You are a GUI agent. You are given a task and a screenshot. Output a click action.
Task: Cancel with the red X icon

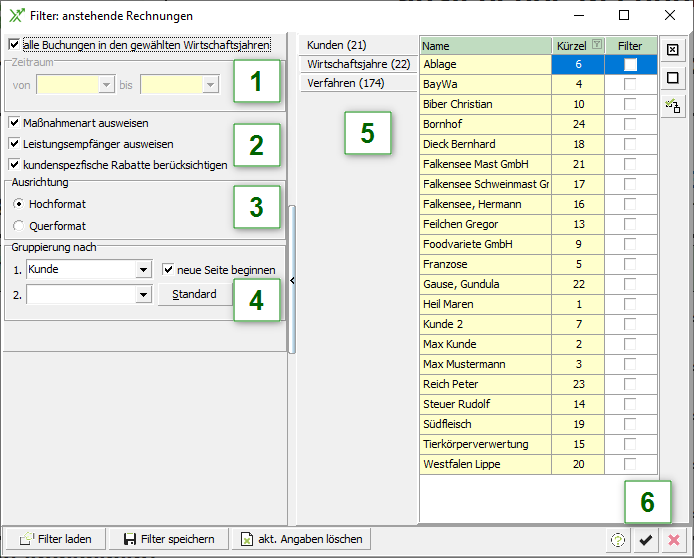(x=674, y=540)
